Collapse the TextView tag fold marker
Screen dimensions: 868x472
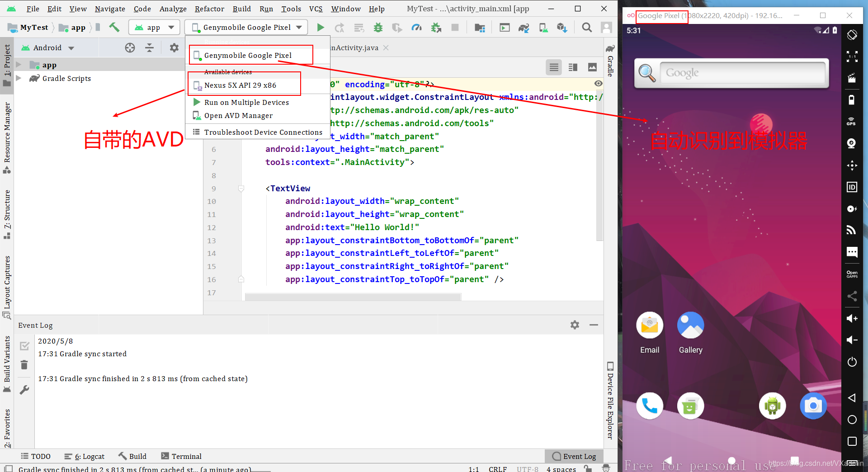tap(241, 189)
